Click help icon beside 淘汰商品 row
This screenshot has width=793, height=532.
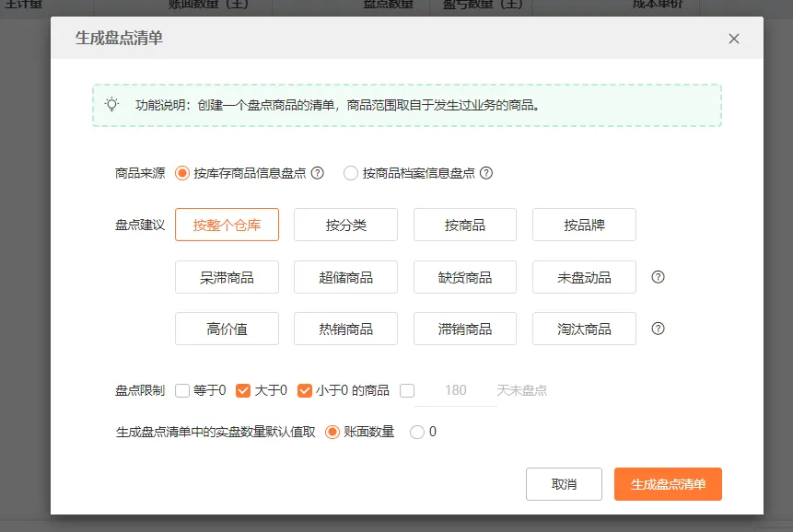click(658, 329)
